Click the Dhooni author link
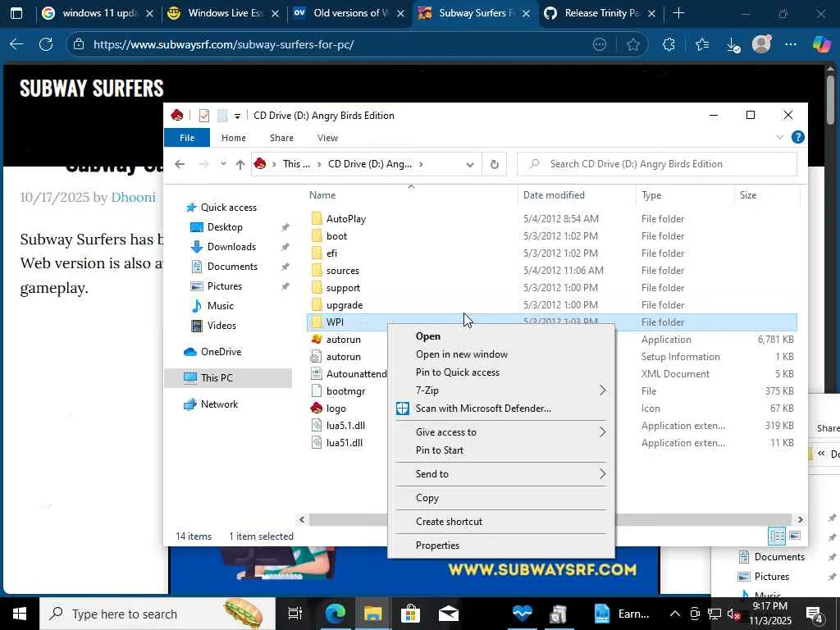 pos(134,197)
